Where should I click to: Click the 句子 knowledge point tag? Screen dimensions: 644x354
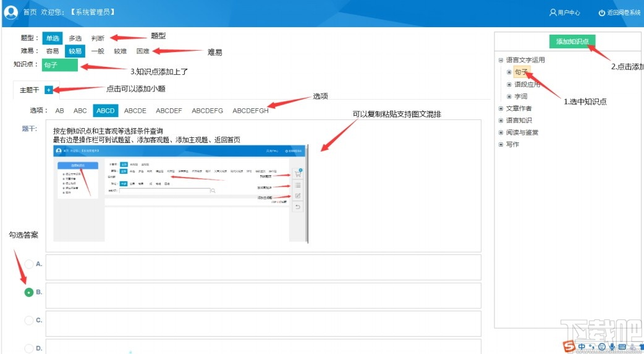tap(59, 65)
